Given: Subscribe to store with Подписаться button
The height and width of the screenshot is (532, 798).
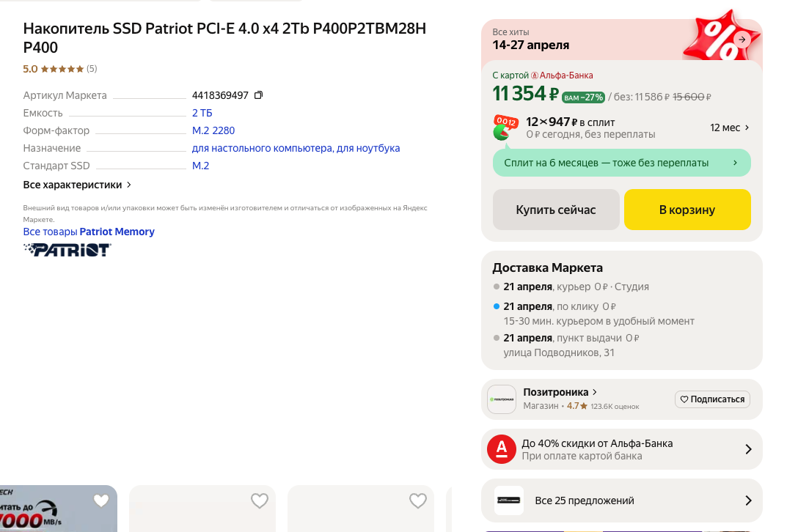Looking at the screenshot, I should pyautogui.click(x=712, y=399).
